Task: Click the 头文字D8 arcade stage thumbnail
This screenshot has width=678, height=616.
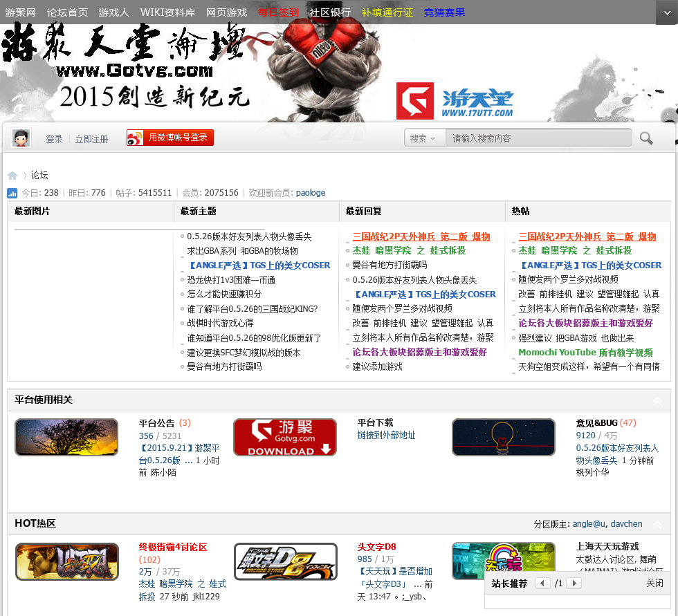Action: coord(285,561)
